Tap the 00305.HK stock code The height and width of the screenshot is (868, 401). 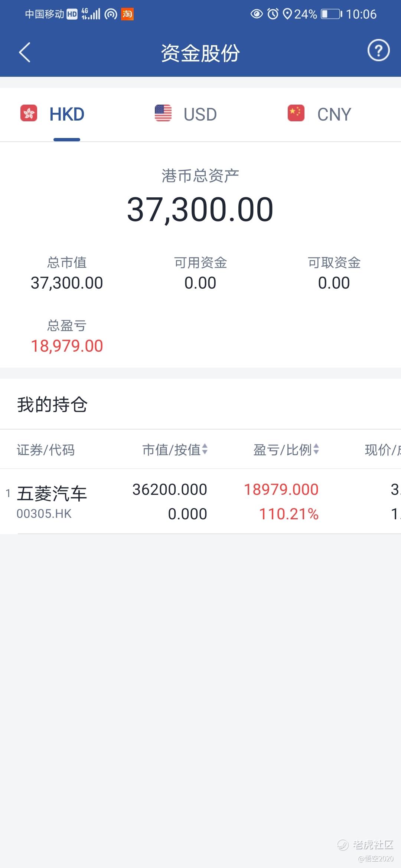[44, 514]
